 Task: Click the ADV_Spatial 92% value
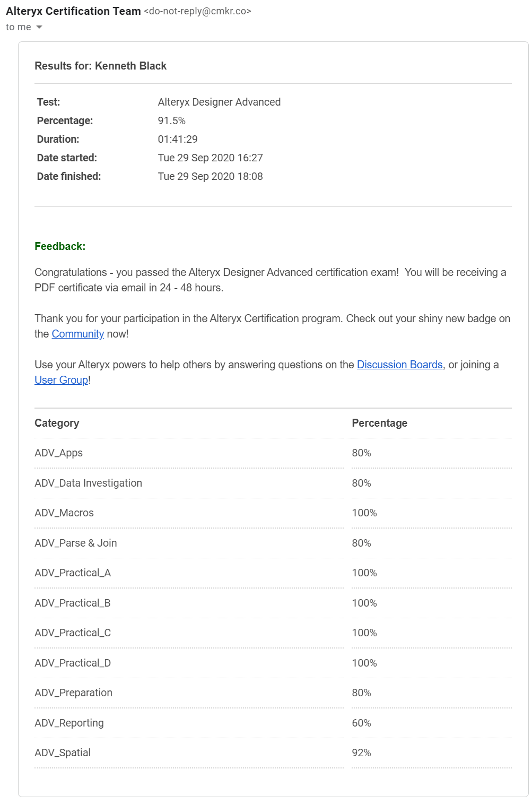pyautogui.click(x=361, y=753)
